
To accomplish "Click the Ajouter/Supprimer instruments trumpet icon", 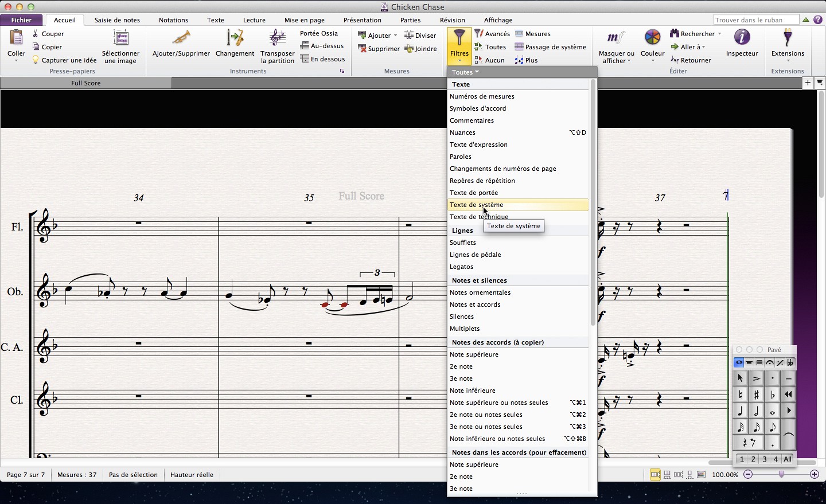I will coord(181,38).
